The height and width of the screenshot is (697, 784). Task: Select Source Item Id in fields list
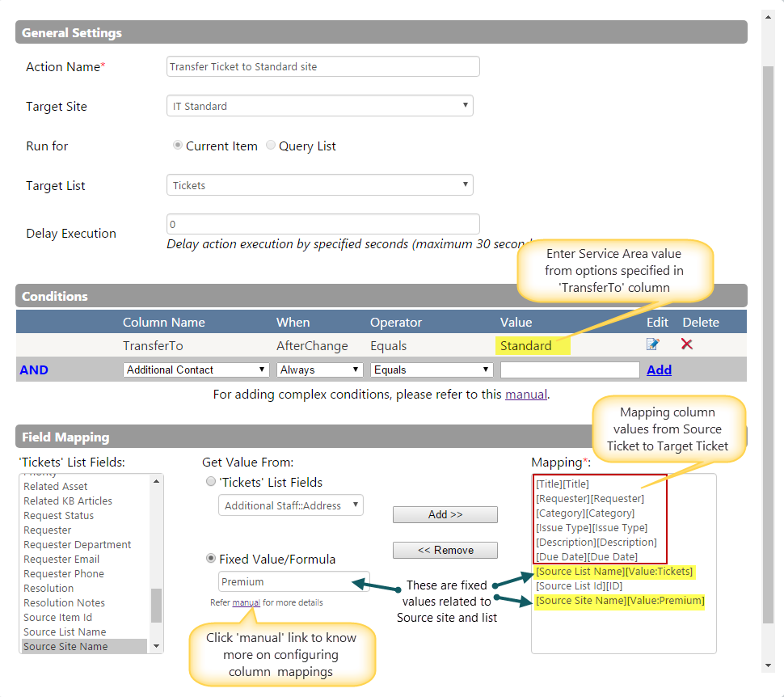(58, 617)
